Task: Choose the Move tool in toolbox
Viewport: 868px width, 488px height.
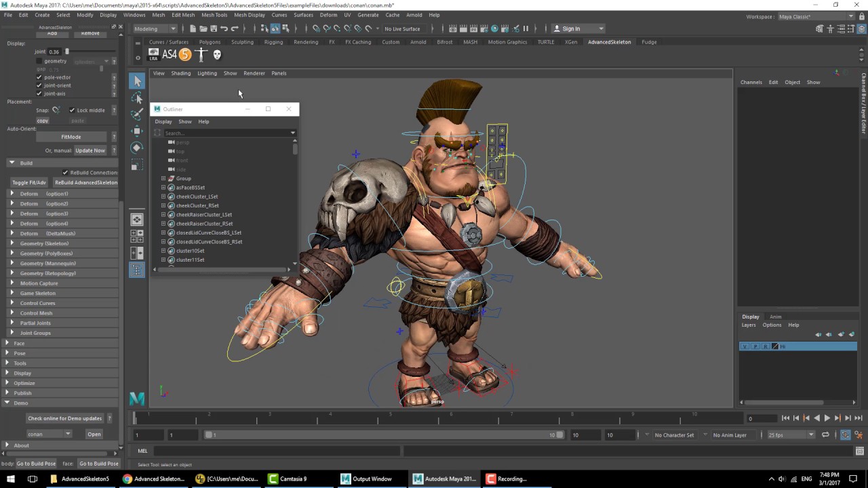Action: [137, 131]
